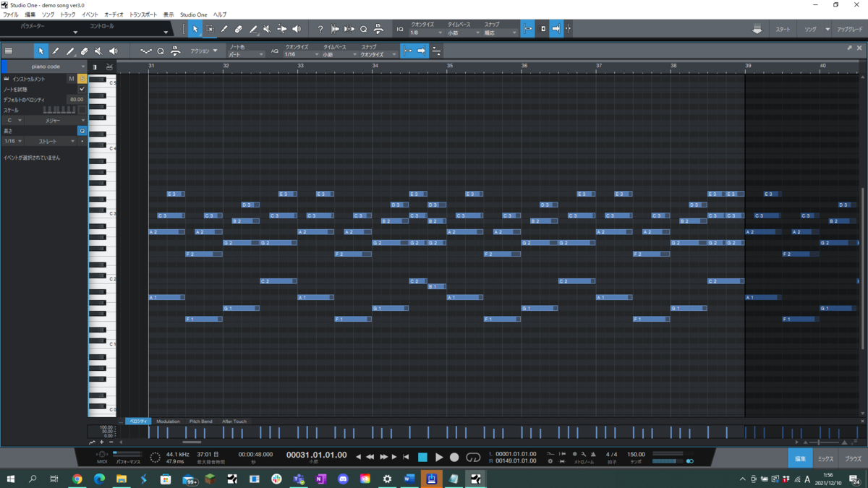
Task: Click the editor automation wave icon
Action: click(x=146, y=51)
